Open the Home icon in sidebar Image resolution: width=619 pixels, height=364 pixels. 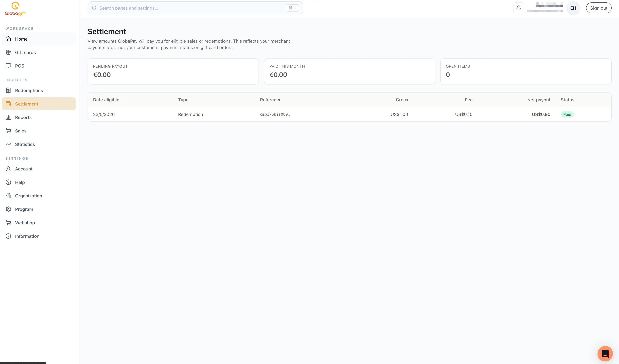(8, 39)
